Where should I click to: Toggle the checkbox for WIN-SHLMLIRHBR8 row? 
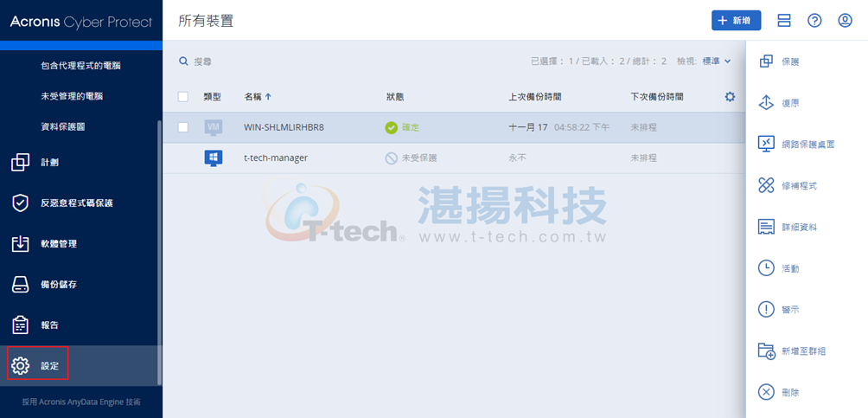pyautogui.click(x=183, y=127)
